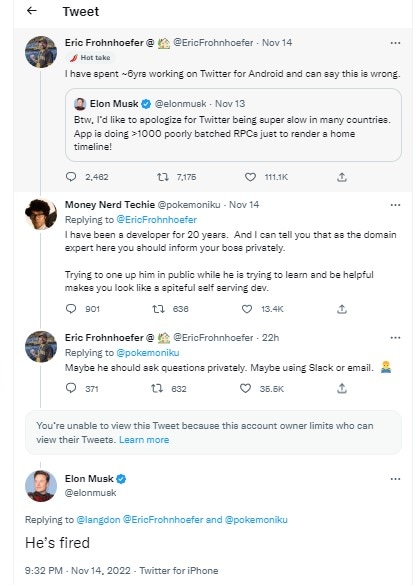Open the quoted Elon Musk tweet
This screenshot has height=585, width=416.
[233, 125]
